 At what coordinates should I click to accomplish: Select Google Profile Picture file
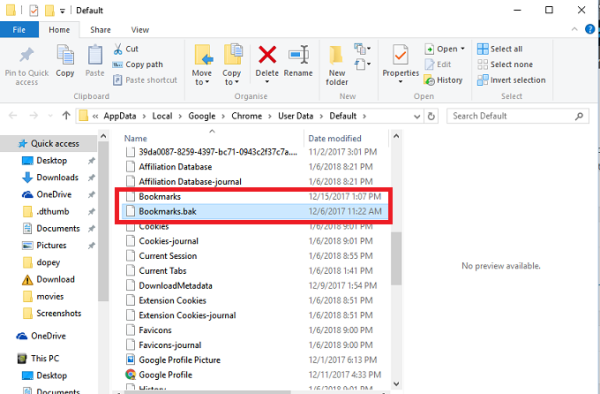pyautogui.click(x=254, y=360)
